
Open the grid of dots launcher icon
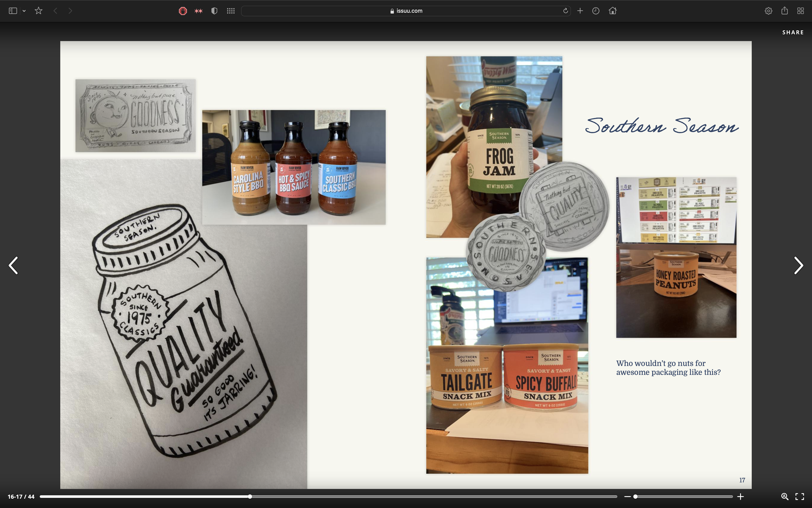tap(230, 11)
